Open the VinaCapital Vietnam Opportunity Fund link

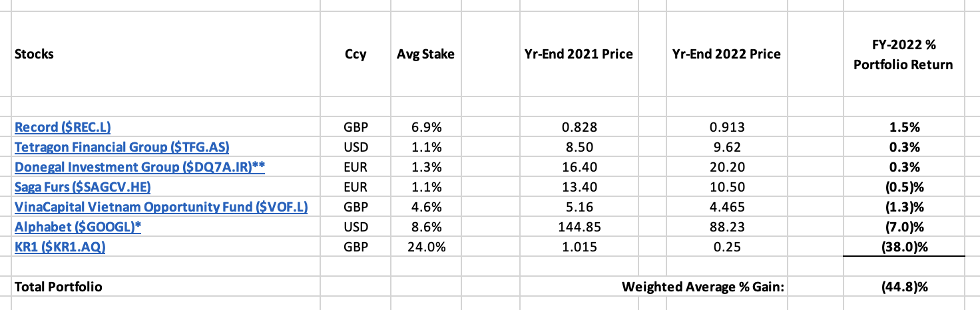pos(161,206)
